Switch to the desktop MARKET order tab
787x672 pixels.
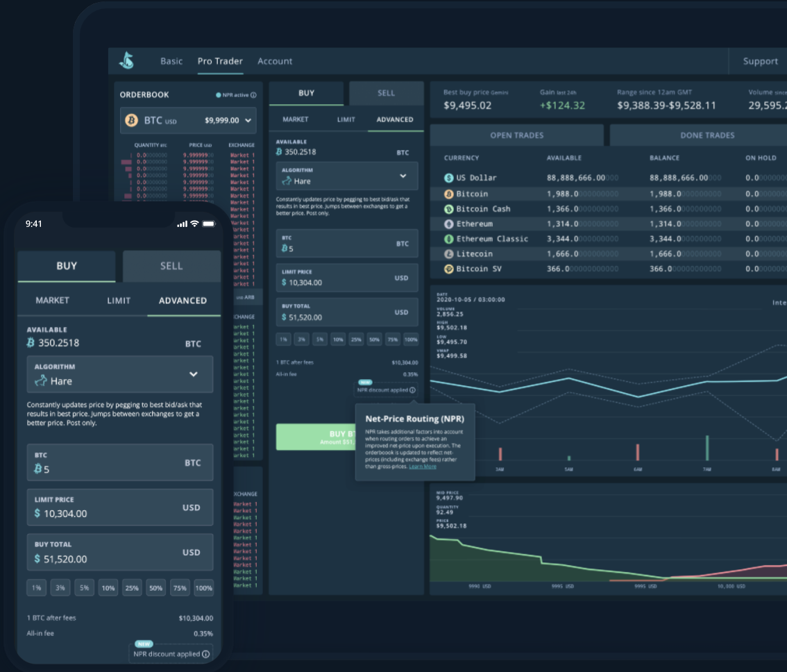pos(295,119)
